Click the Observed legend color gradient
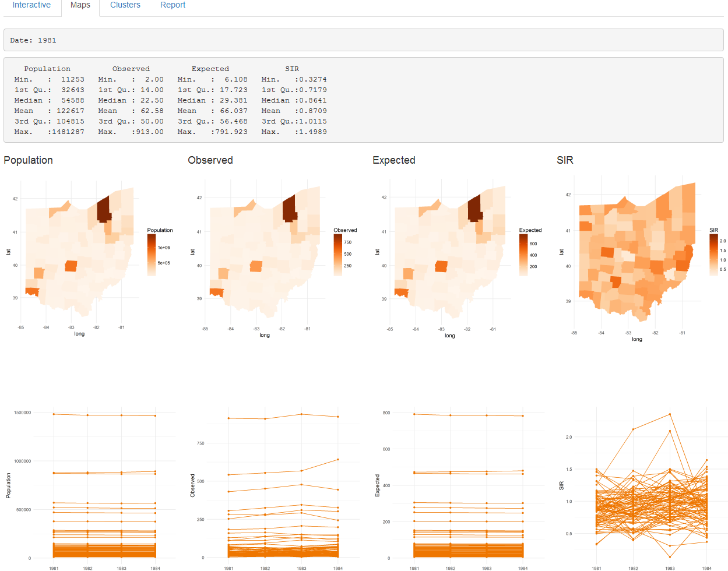Image resolution: width=728 pixels, height=571 pixels. coord(337,255)
